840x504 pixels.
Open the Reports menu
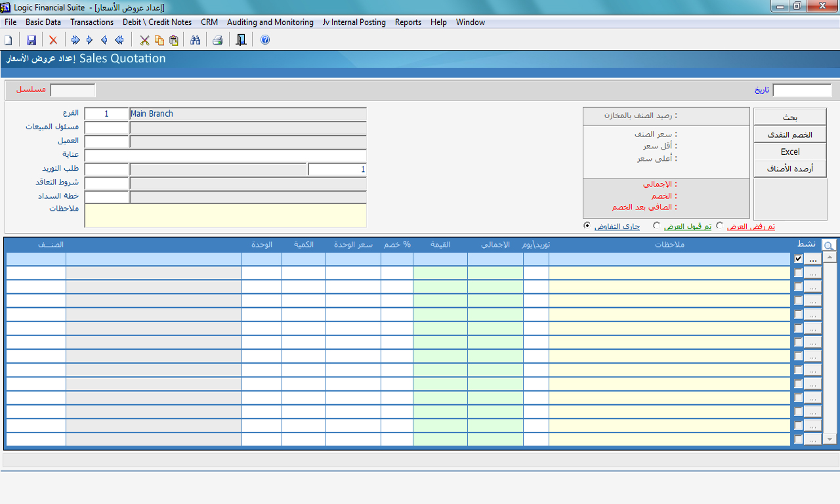point(408,22)
